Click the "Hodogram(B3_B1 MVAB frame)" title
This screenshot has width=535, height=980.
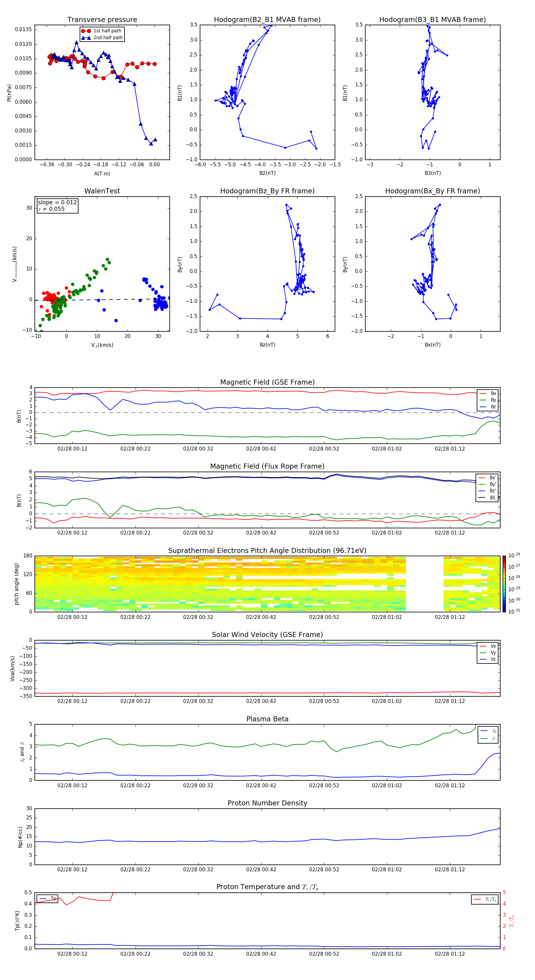(432, 20)
